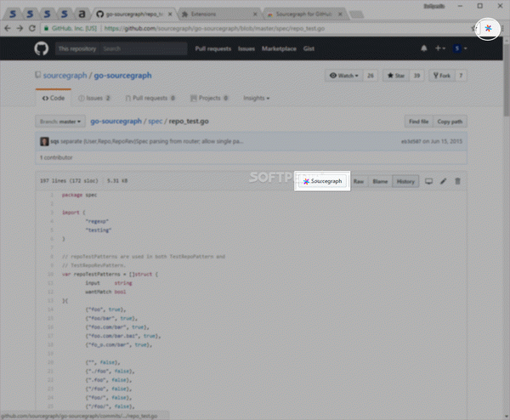Image resolution: width=510 pixels, height=420 pixels.
Task: Edit this file with the pencil icon
Action: pyautogui.click(x=443, y=181)
